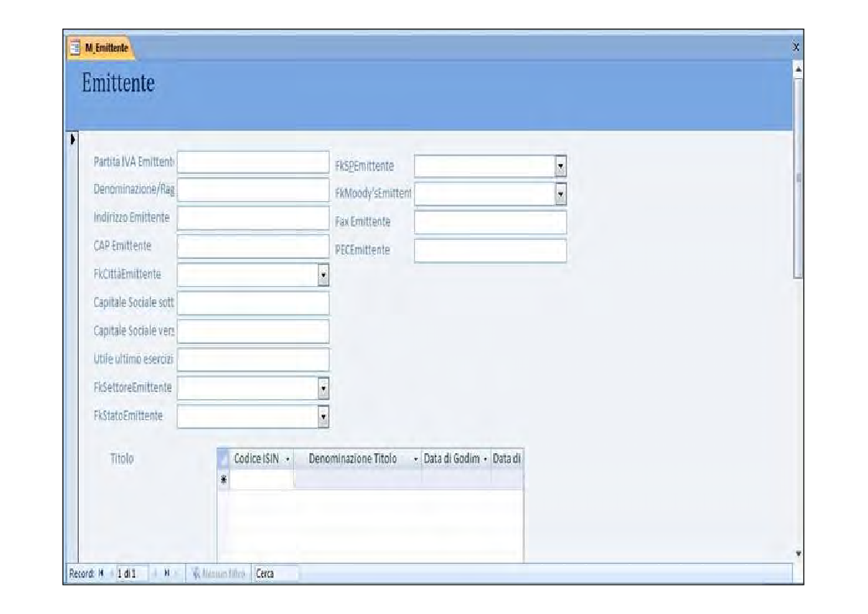The height and width of the screenshot is (614, 868).
Task: Click the Denominazione/Rag field
Action: (x=253, y=190)
